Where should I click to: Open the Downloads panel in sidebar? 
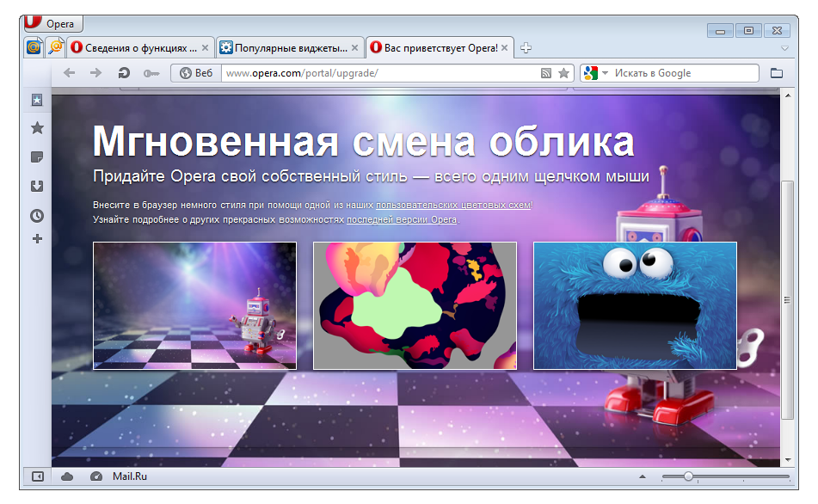(37, 186)
